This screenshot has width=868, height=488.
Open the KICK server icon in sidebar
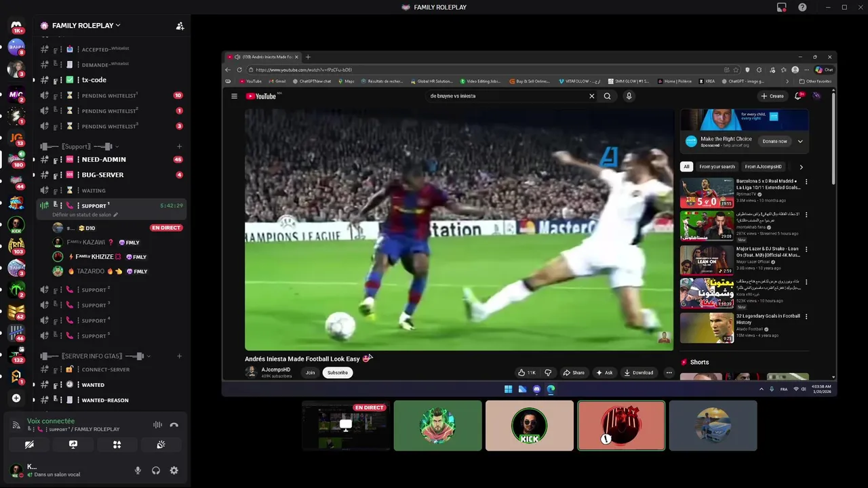click(x=16, y=224)
